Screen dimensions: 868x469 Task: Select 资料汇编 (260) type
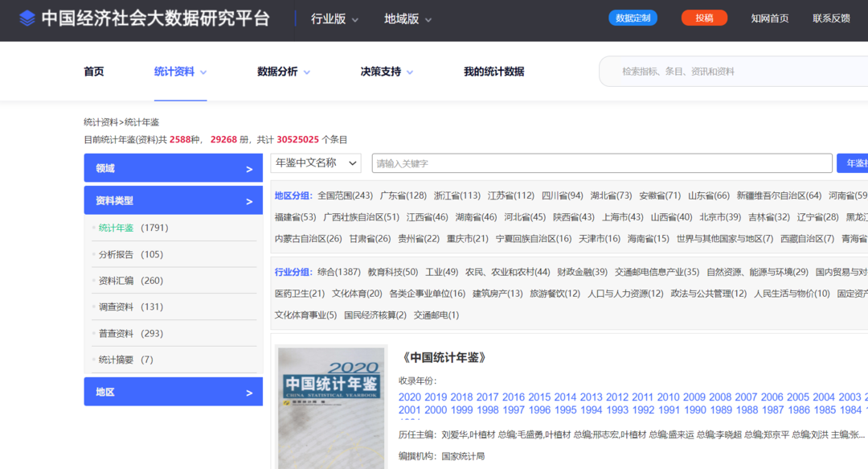point(131,281)
